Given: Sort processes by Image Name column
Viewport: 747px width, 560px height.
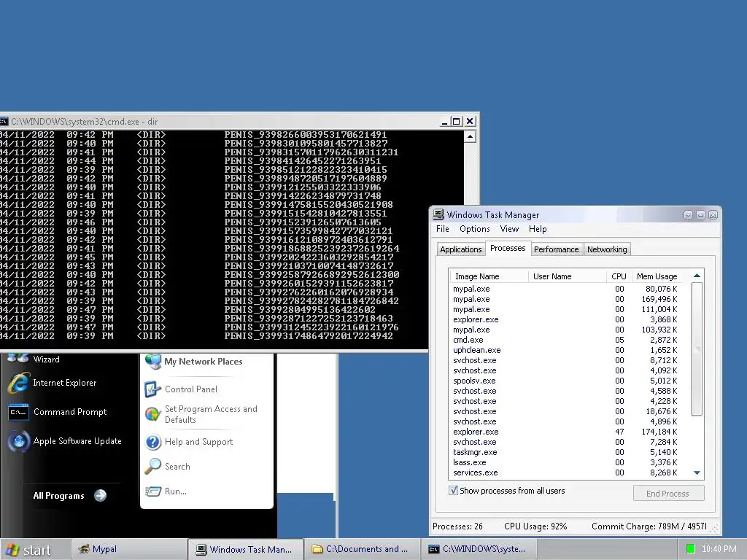Looking at the screenshot, I should pos(488,276).
